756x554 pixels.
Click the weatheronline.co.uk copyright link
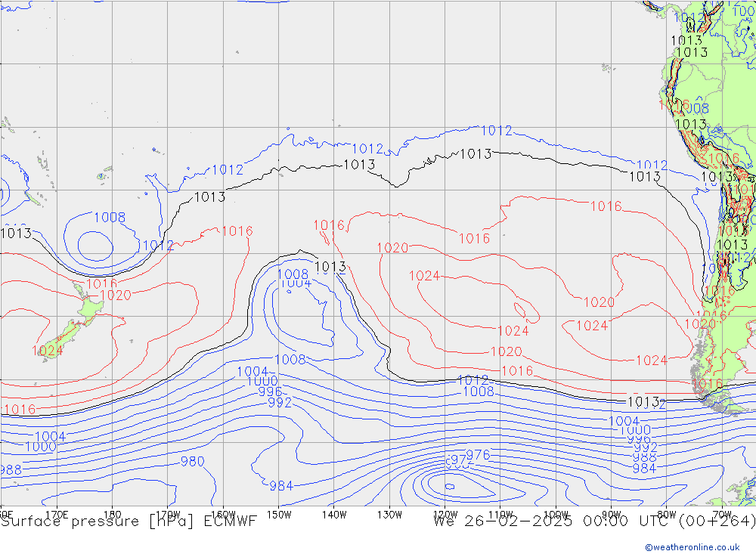tap(692, 546)
